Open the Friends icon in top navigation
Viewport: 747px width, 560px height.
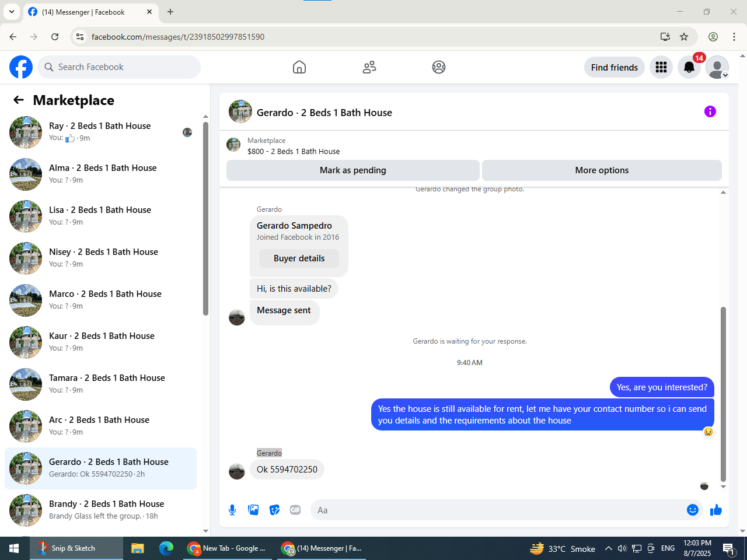pyautogui.click(x=369, y=67)
